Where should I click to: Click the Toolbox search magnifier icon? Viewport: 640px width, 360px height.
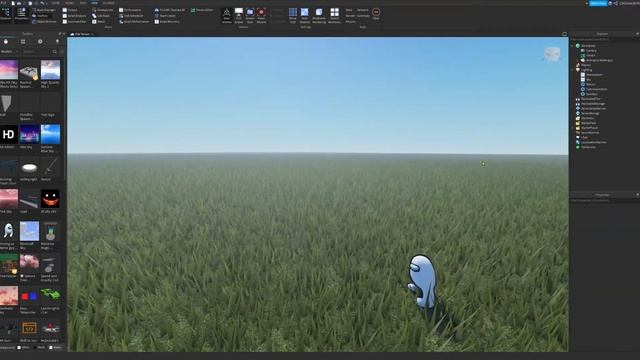pyautogui.click(x=54, y=52)
